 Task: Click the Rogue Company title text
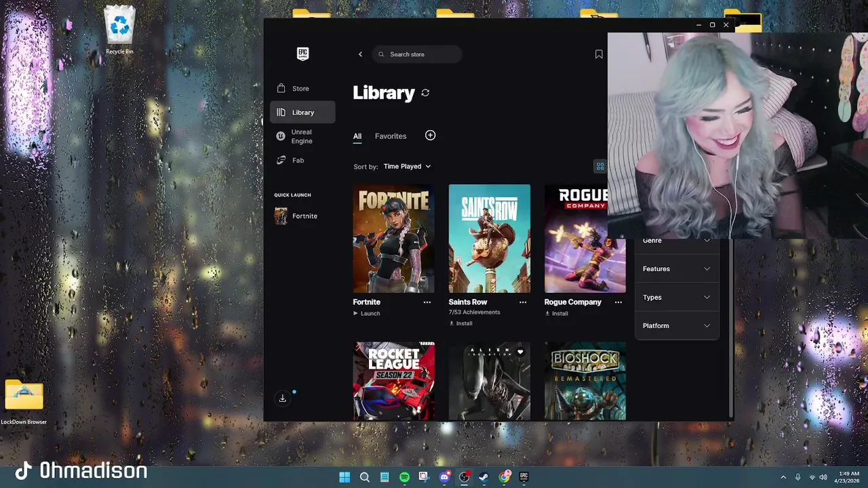[573, 302]
